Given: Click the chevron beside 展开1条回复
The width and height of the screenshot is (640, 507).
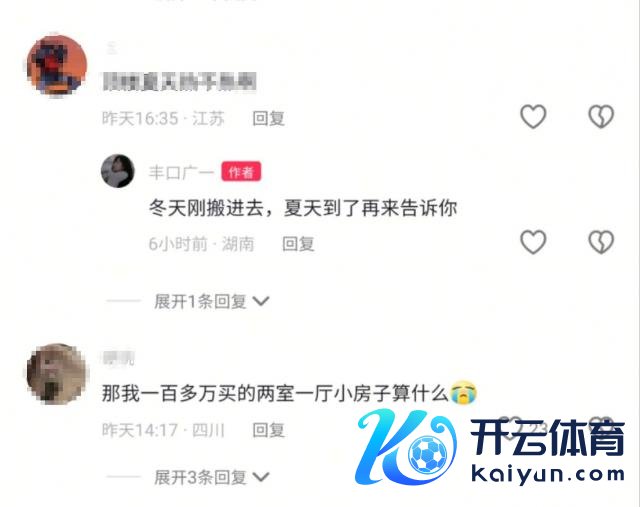Looking at the screenshot, I should (261, 301).
